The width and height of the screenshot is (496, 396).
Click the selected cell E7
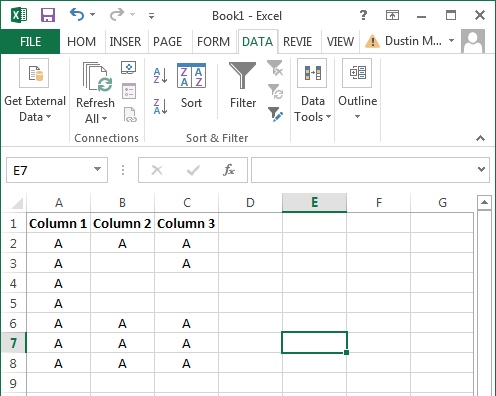click(314, 343)
